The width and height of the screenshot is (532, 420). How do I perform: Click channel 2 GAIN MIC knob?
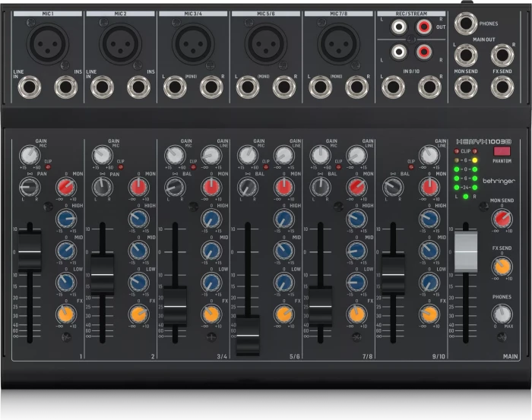(x=103, y=155)
